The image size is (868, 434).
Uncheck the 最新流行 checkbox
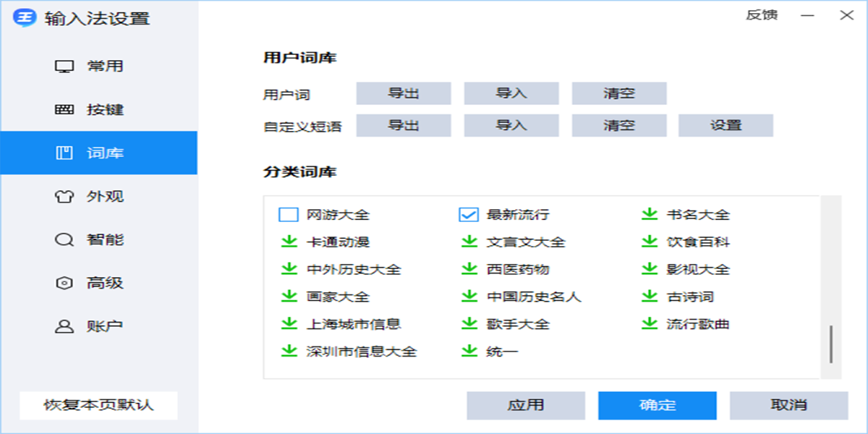[468, 214]
